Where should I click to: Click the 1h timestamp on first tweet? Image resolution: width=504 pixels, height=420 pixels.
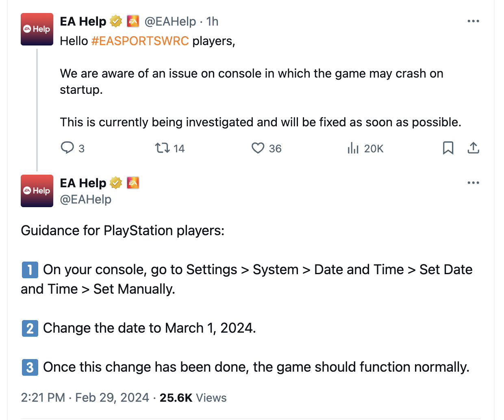pyautogui.click(x=212, y=21)
